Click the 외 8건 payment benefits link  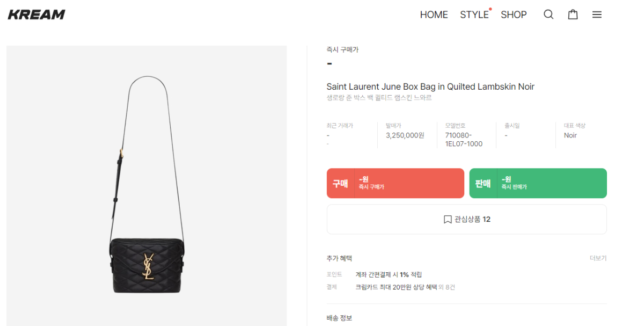[445, 287]
